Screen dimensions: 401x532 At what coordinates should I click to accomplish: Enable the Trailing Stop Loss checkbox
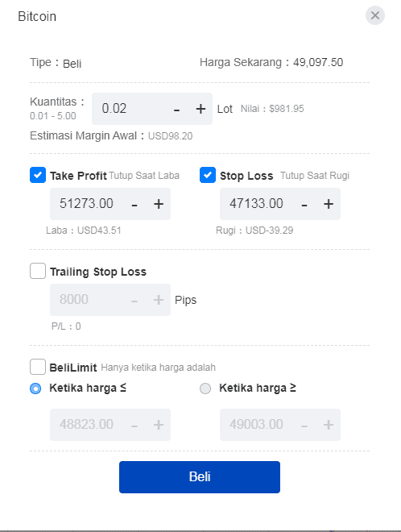38,271
